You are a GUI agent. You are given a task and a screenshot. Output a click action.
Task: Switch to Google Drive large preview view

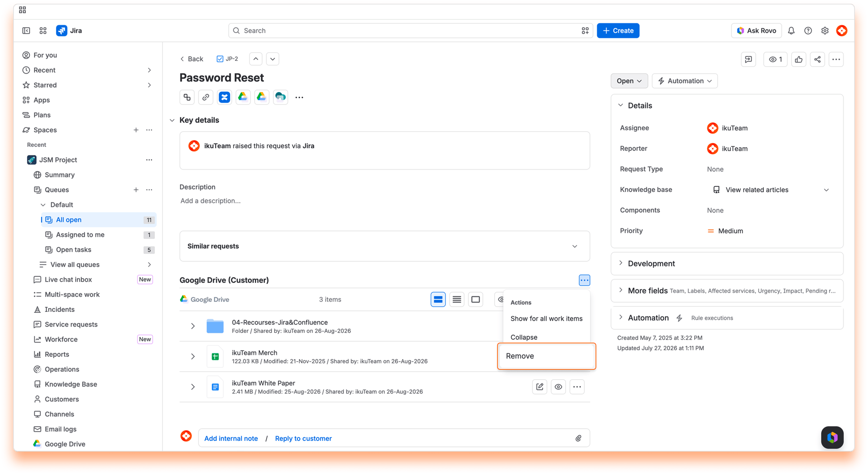[476, 300]
